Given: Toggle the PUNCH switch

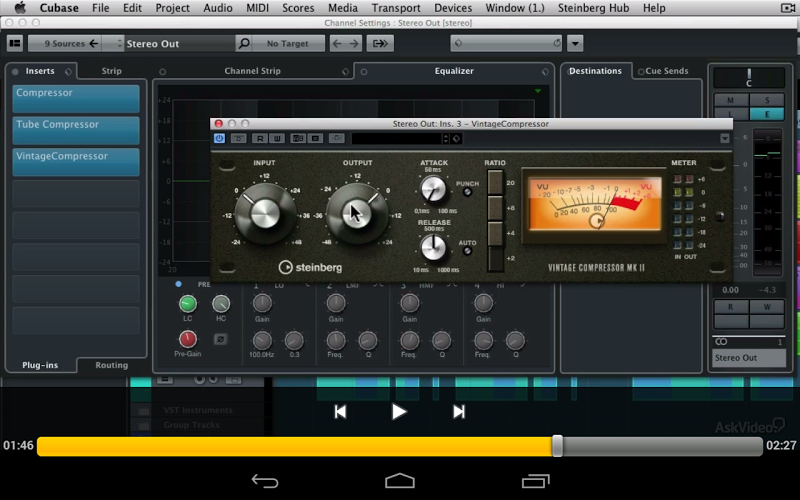Looking at the screenshot, I should [x=467, y=192].
